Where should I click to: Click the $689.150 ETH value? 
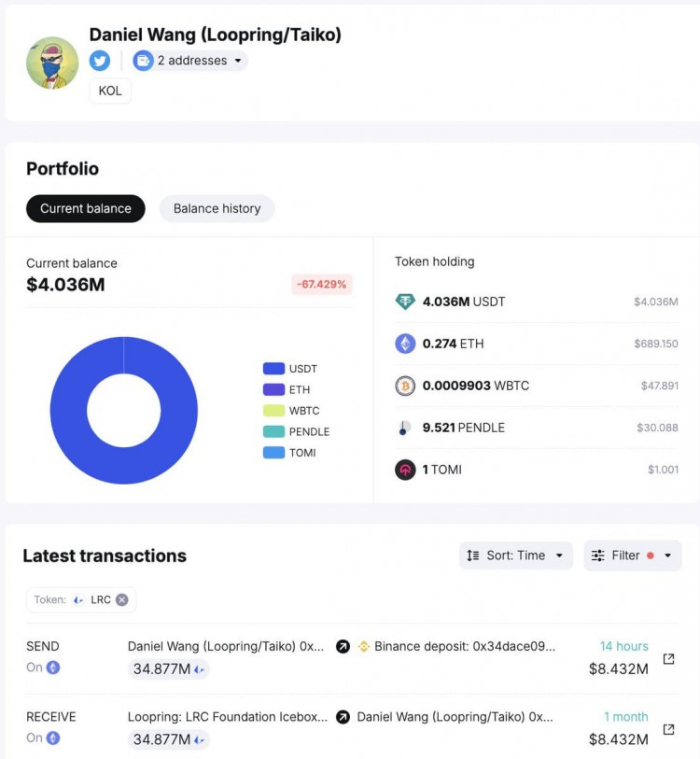point(656,344)
